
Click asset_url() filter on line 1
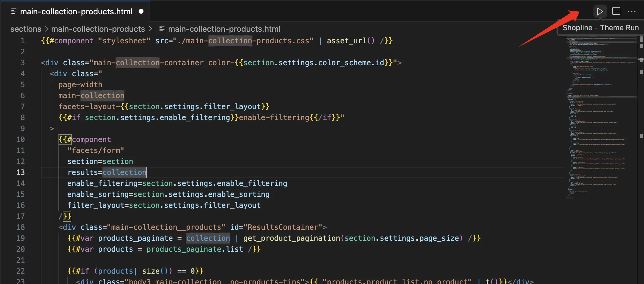(x=350, y=41)
